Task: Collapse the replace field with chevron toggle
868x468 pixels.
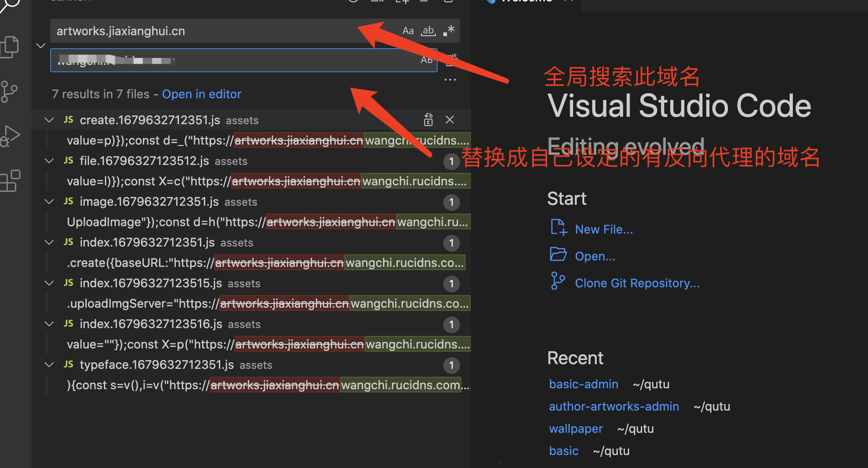Action: coord(41,45)
